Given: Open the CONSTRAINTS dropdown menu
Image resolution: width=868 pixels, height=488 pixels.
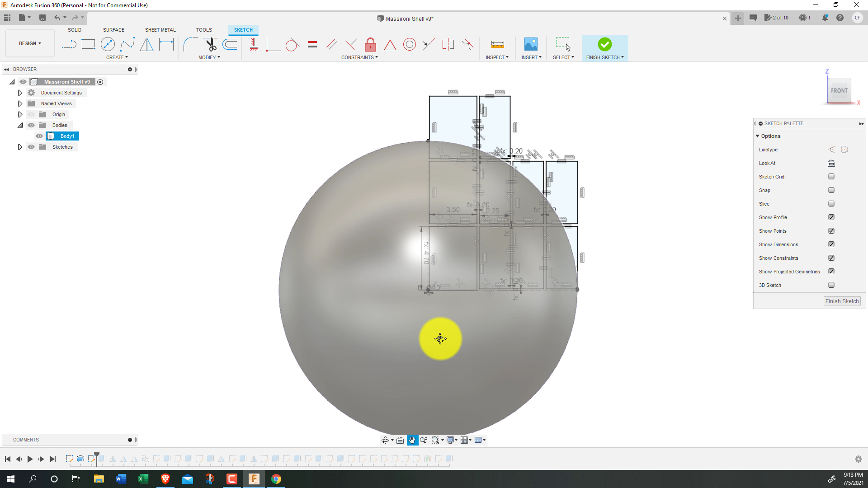Looking at the screenshot, I should point(359,57).
